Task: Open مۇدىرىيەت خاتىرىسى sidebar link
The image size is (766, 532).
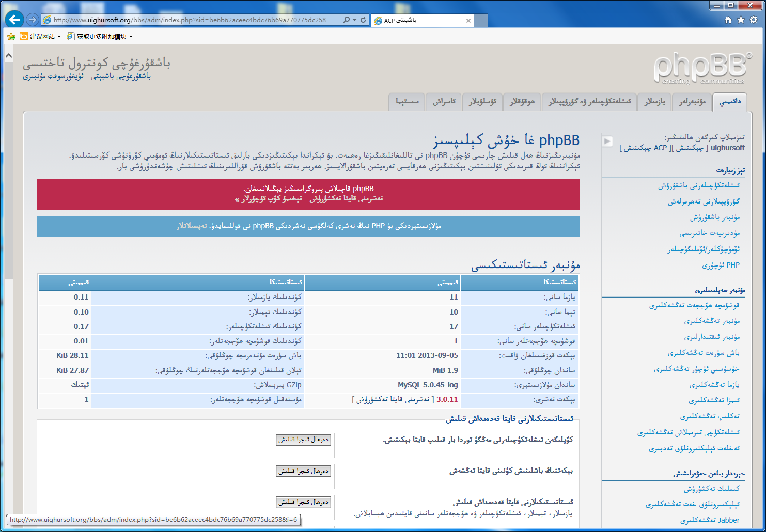Action: [710, 233]
